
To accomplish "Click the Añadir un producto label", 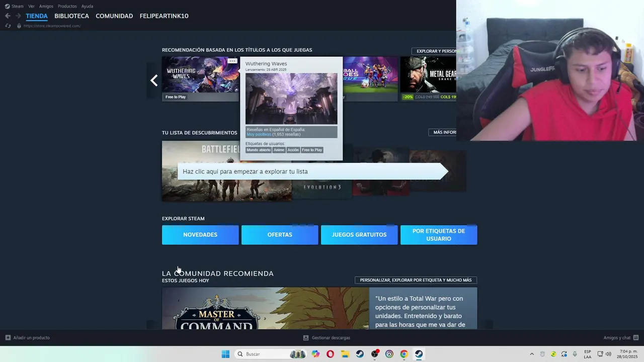I will click(x=32, y=338).
